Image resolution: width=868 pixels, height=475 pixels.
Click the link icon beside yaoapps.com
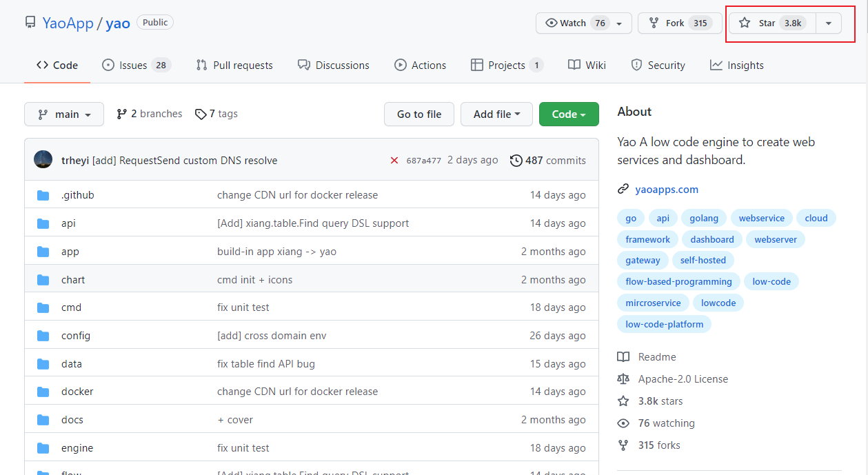(623, 189)
